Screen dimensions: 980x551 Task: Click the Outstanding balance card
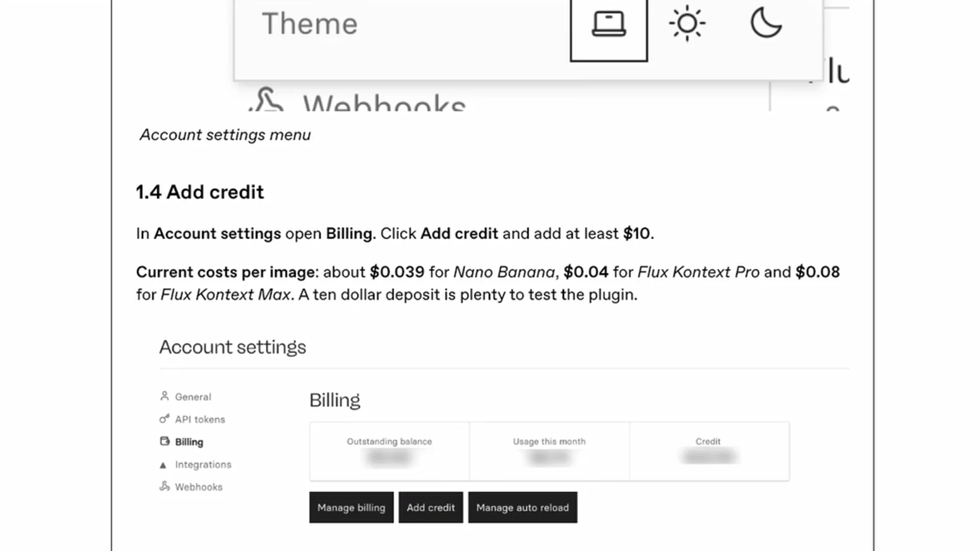(x=389, y=451)
